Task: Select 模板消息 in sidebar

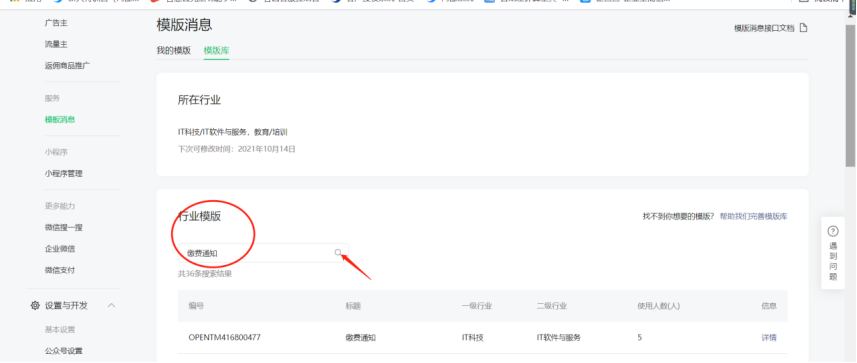Action: [x=60, y=119]
